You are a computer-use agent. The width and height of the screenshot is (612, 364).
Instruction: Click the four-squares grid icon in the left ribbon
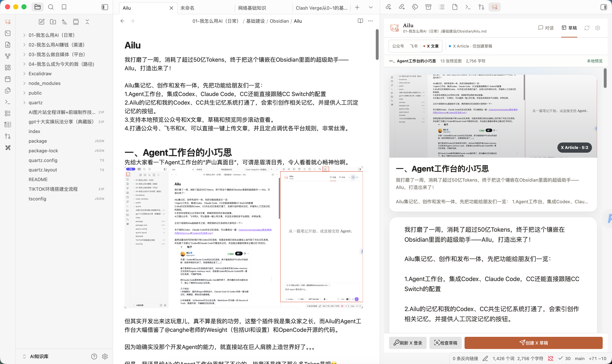[8, 67]
